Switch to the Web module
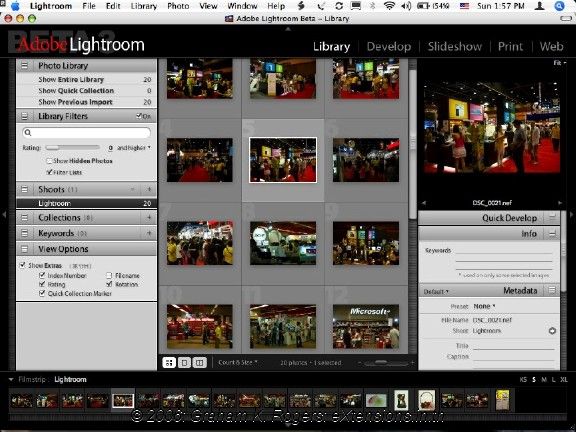This screenshot has width=576, height=432. point(551,47)
